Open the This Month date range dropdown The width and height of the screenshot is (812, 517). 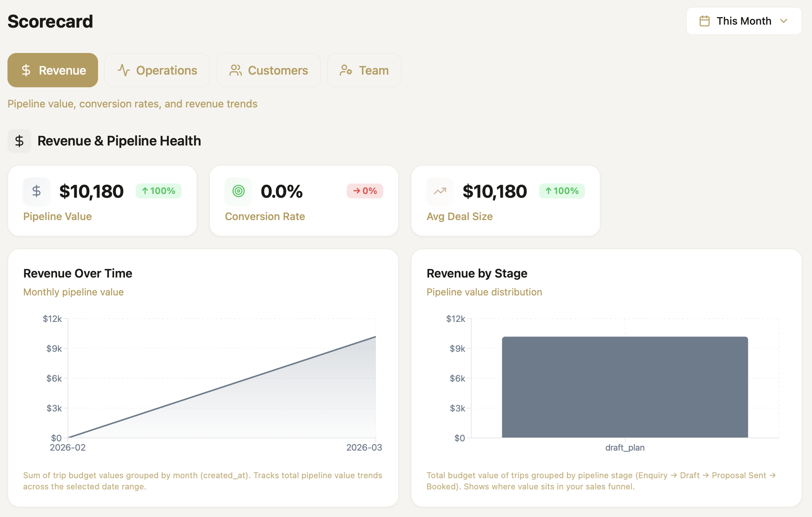pos(743,21)
